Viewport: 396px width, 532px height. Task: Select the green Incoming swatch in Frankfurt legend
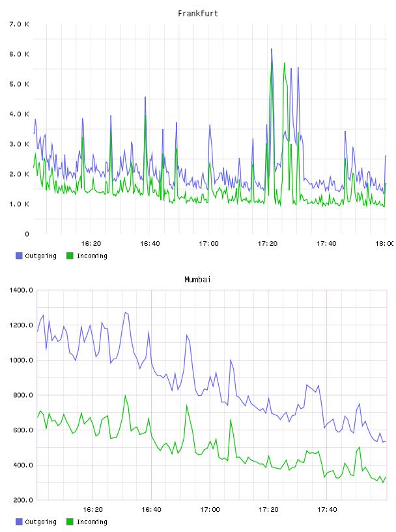(x=70, y=256)
